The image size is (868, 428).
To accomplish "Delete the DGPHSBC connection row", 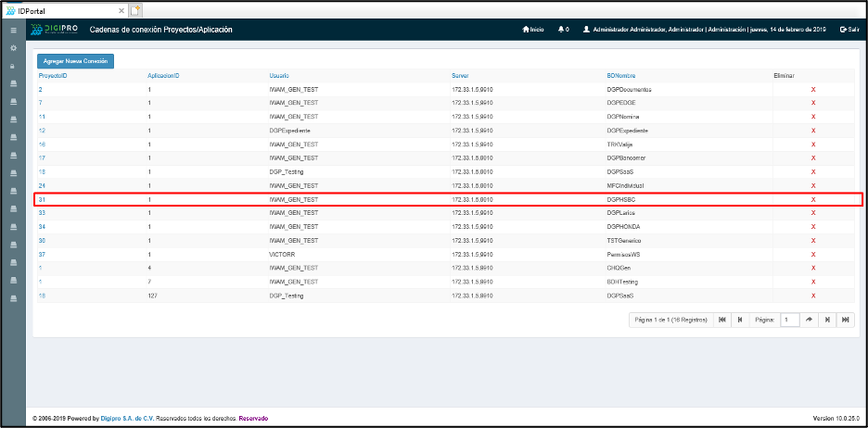I will [x=813, y=199].
